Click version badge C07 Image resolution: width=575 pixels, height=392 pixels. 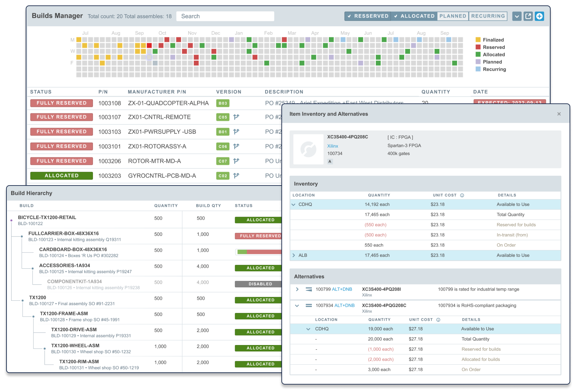(x=223, y=161)
